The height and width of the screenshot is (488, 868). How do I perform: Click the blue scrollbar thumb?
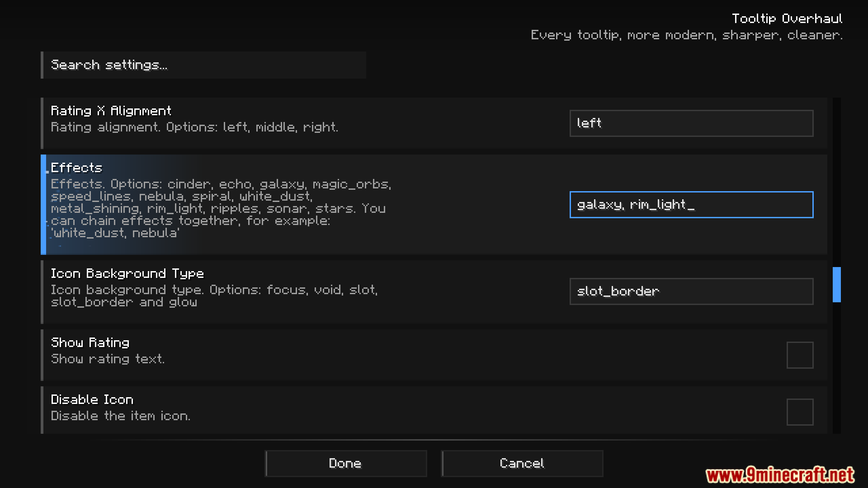point(836,285)
